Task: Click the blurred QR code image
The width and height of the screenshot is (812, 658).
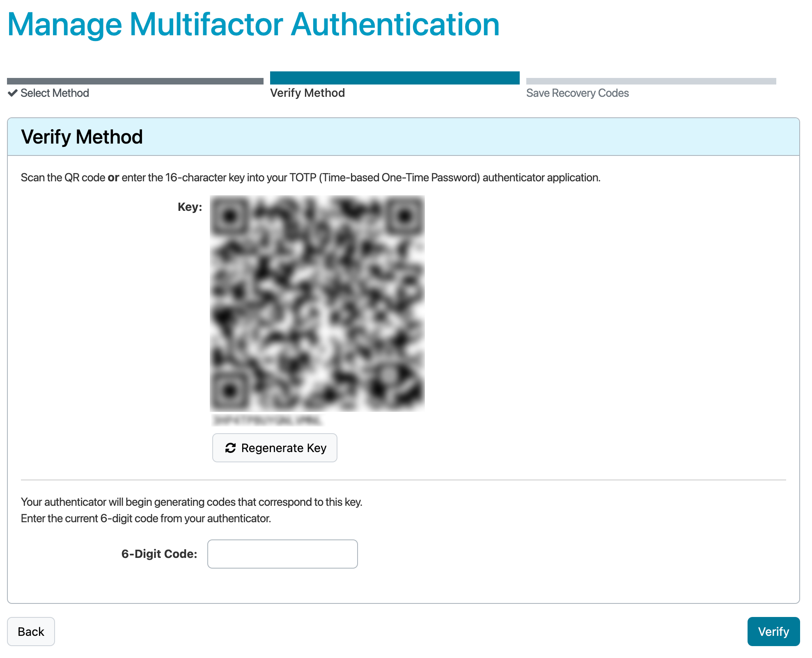Action: [x=317, y=303]
